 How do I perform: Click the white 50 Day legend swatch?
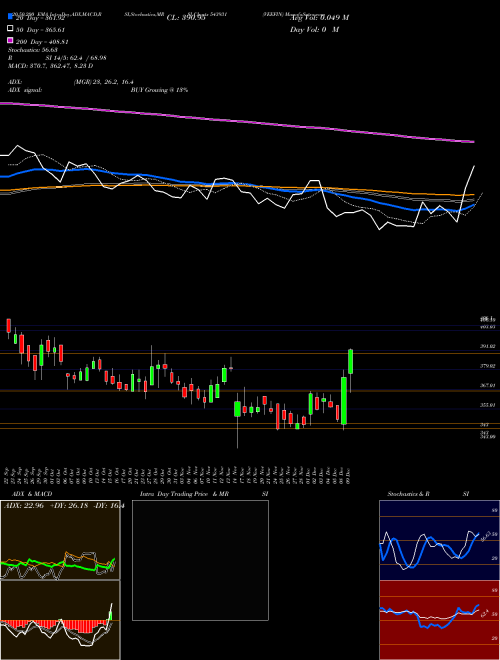tap(10, 29)
